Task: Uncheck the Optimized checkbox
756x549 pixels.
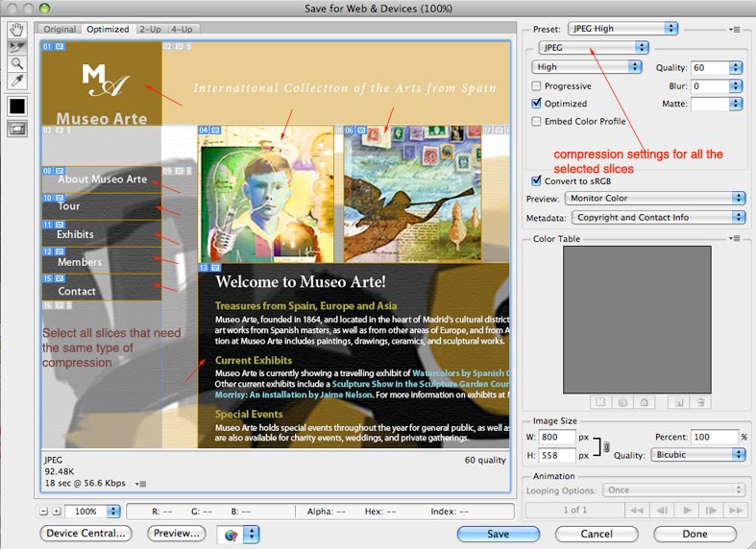Action: pos(537,104)
